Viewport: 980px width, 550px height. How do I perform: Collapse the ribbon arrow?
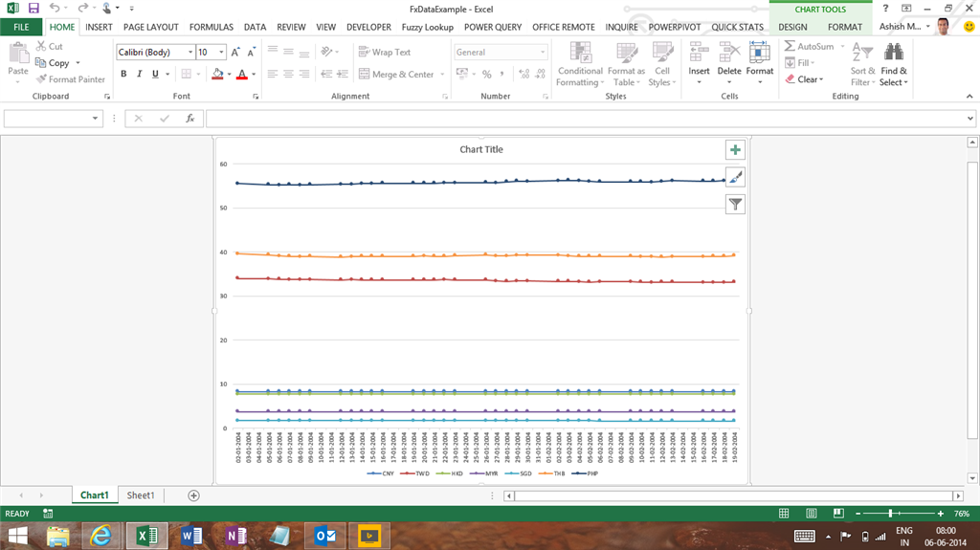[969, 97]
